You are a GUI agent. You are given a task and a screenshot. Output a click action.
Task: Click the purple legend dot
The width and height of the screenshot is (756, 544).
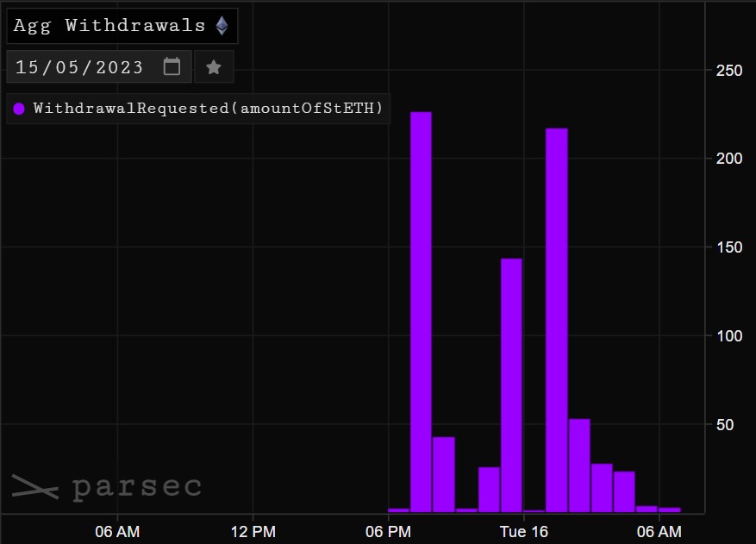pos(19,109)
